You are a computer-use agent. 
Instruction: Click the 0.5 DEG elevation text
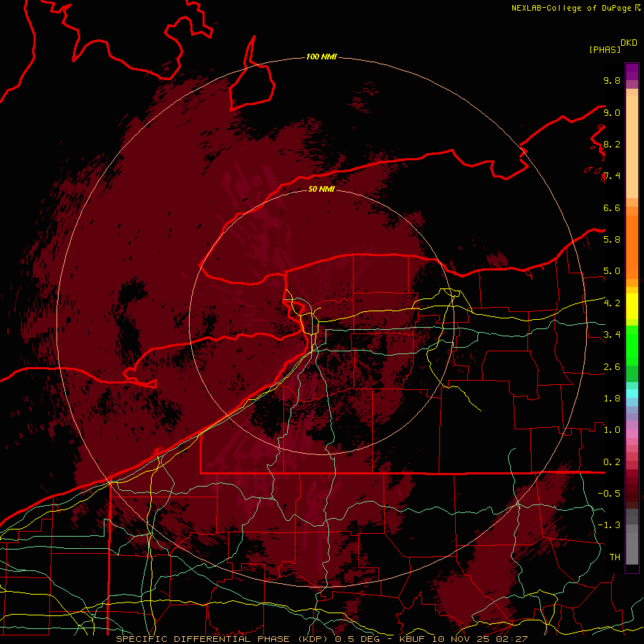tap(356, 639)
